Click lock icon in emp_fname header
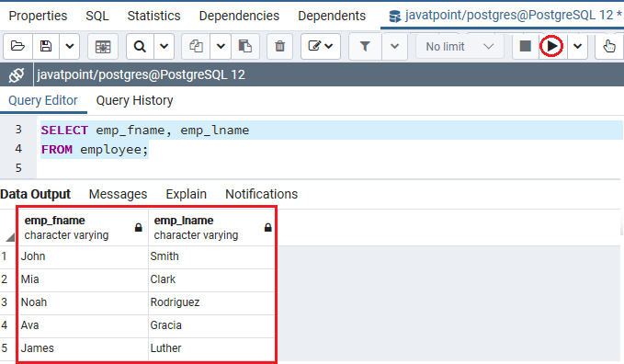Image resolution: width=624 pixels, height=364 pixels. (x=138, y=227)
